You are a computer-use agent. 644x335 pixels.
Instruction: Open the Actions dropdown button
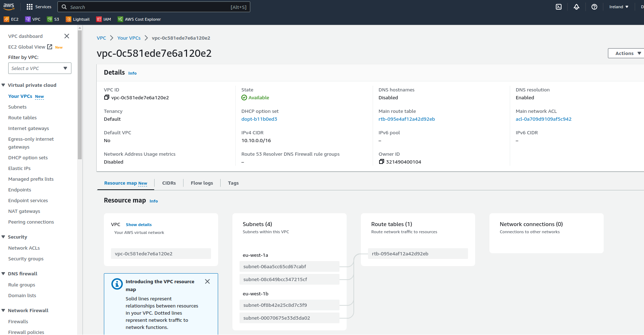[x=627, y=53]
